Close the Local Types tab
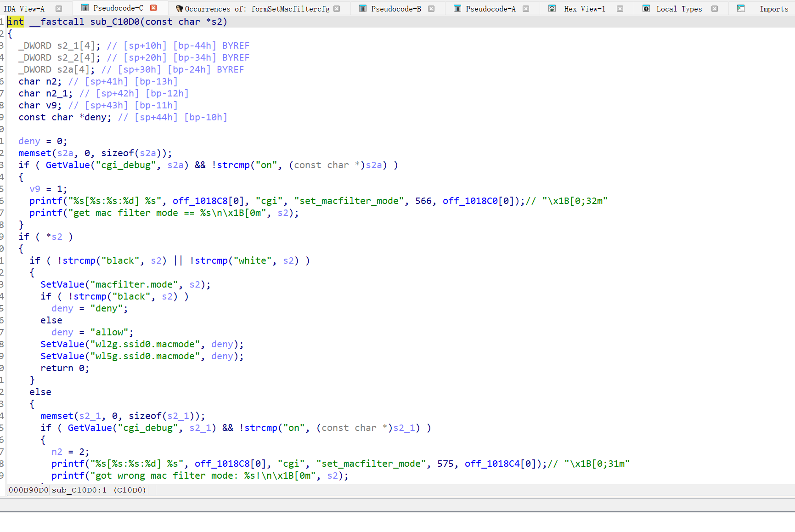The height and width of the screenshot is (532, 795). pos(715,9)
